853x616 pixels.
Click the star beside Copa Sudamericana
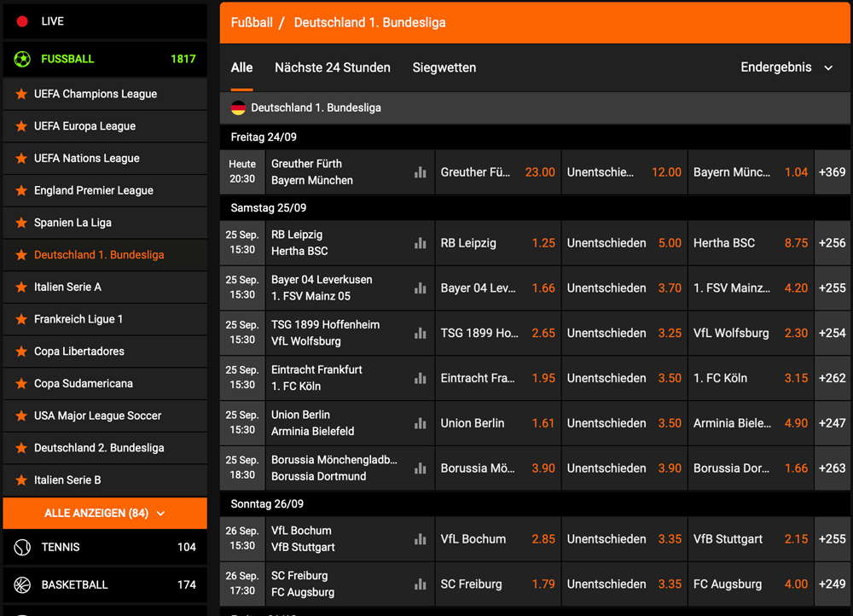point(21,384)
